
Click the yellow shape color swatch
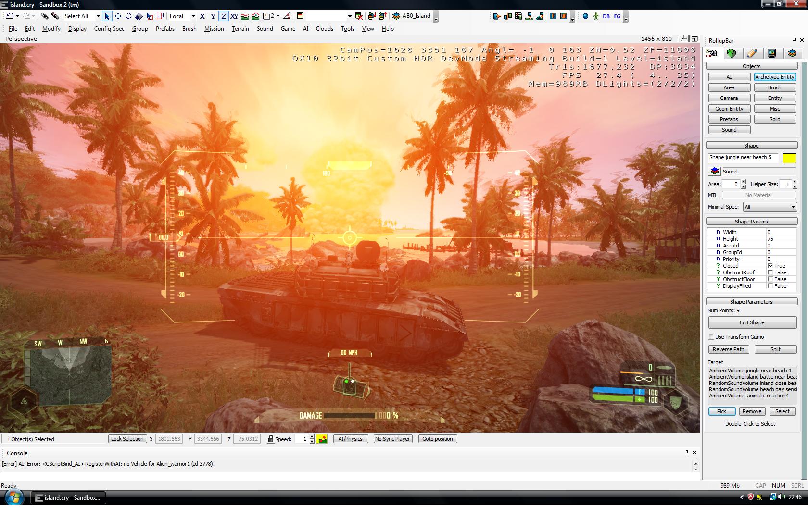(789, 158)
